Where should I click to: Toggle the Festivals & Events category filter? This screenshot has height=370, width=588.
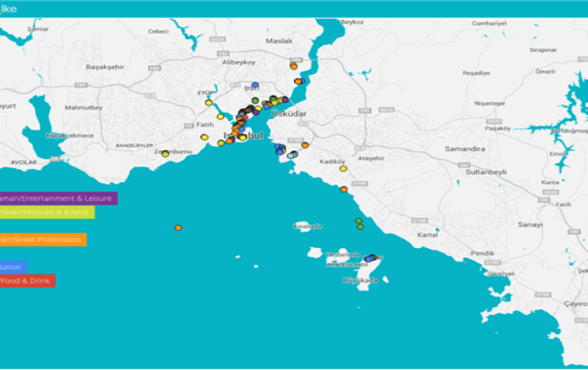click(x=47, y=212)
